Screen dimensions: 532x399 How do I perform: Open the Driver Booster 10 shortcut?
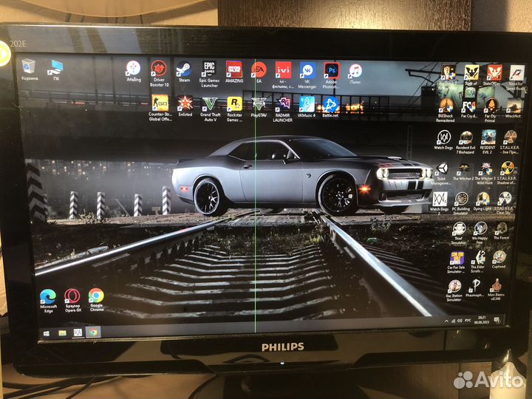(x=158, y=69)
